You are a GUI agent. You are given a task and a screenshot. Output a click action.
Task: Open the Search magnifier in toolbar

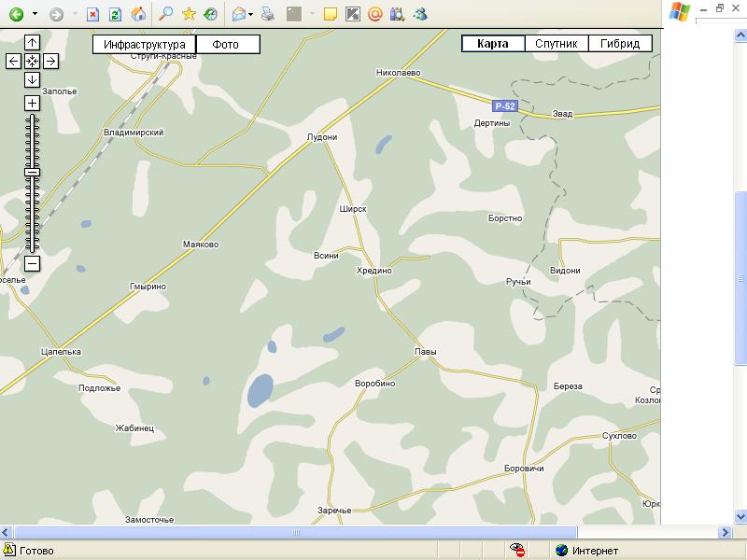[x=166, y=14]
